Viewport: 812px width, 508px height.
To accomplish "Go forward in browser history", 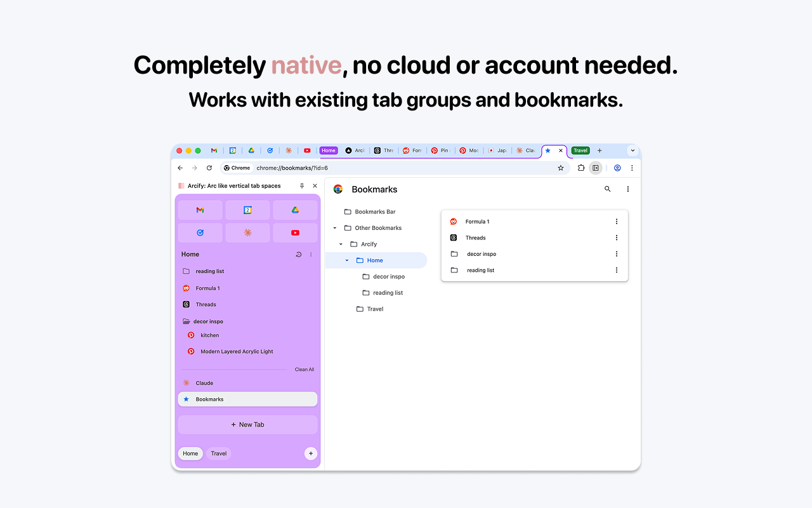I will (195, 168).
